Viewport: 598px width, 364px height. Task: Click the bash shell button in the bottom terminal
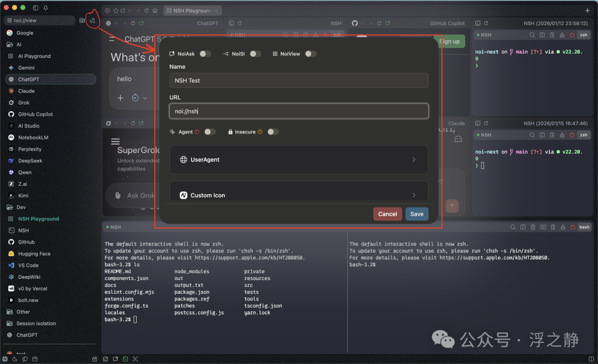(x=584, y=227)
